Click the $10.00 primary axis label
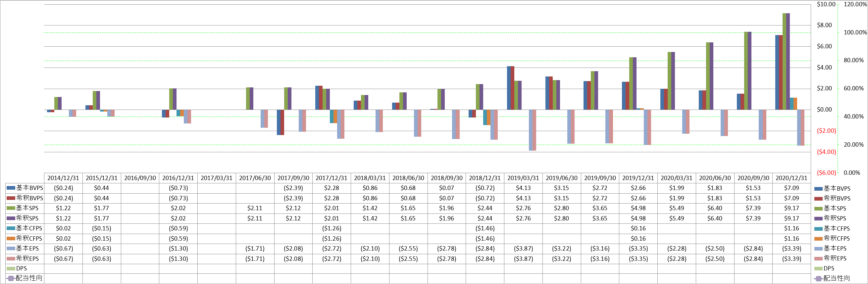This screenshot has width=868, height=284. [826, 4]
